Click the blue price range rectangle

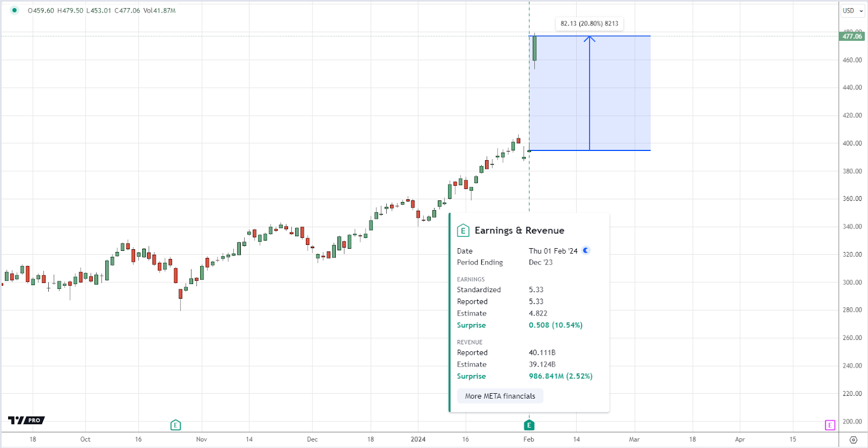(590, 93)
